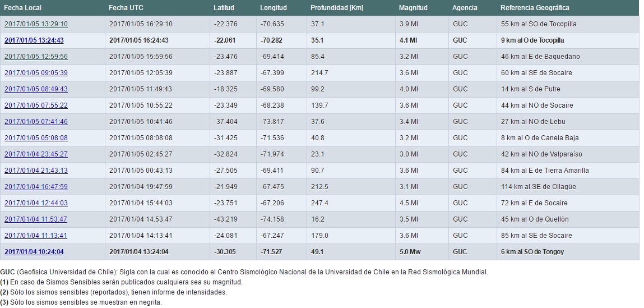The height and width of the screenshot is (308, 644).
Task: Open the 2017/01/05 07:55:22 event link
Action: tap(36, 105)
